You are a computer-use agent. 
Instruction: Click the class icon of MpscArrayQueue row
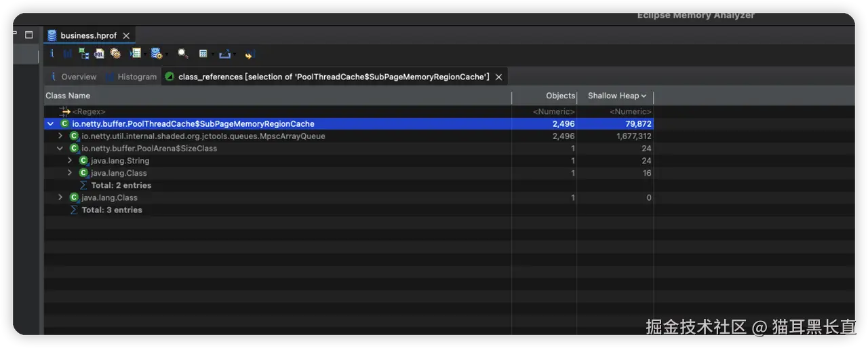tap(75, 136)
